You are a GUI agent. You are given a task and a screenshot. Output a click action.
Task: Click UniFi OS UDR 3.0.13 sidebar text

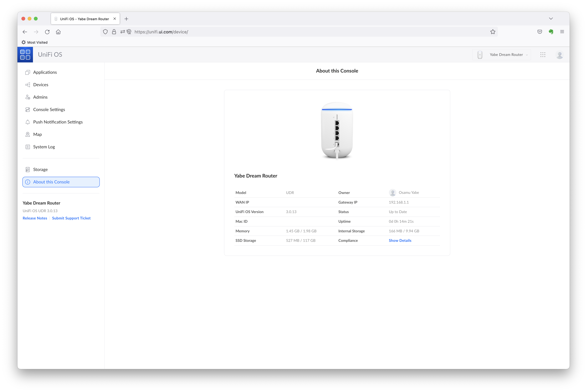click(40, 211)
